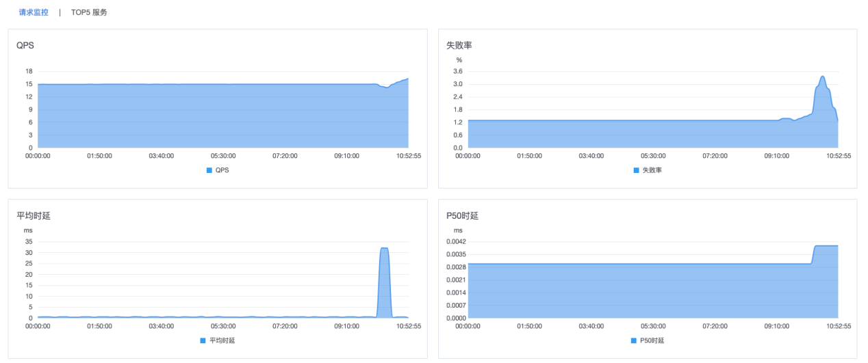Toggle the 失败率 legend label
This screenshot has width=868, height=363.
point(652,170)
